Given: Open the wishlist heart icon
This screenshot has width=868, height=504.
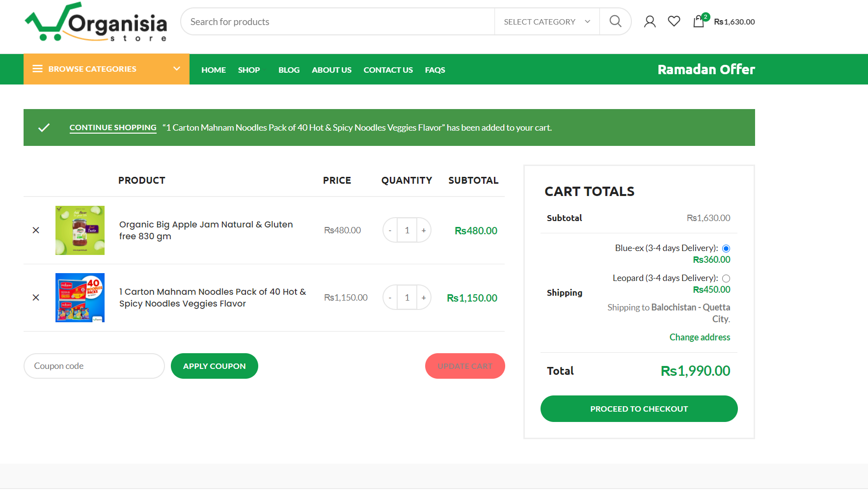Looking at the screenshot, I should click(x=674, y=21).
